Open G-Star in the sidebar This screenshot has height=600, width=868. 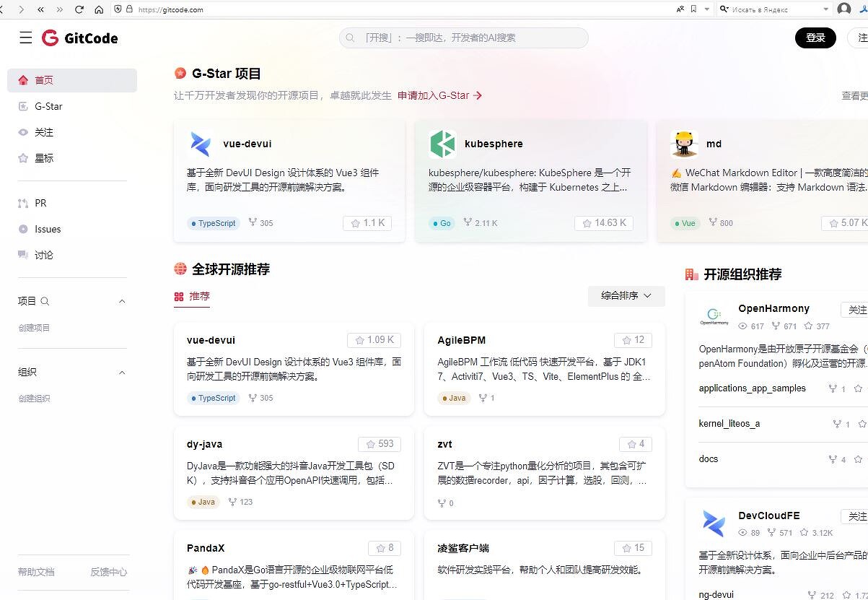(72, 106)
